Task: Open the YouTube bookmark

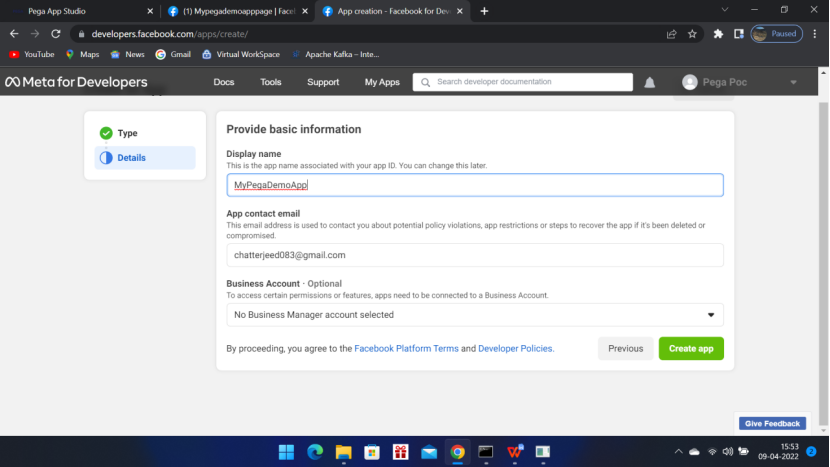Action: (x=32, y=55)
